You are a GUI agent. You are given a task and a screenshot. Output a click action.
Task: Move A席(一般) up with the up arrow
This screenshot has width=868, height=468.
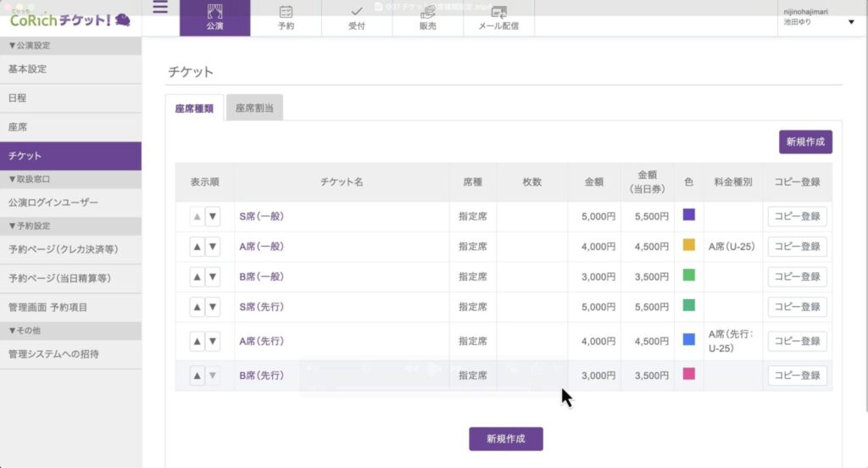(197, 247)
